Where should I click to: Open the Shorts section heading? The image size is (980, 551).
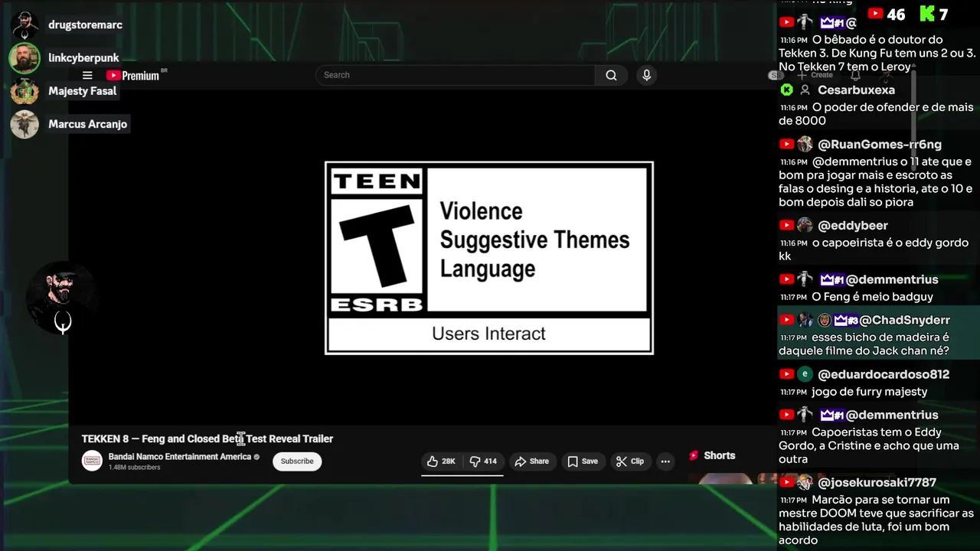[x=720, y=455]
